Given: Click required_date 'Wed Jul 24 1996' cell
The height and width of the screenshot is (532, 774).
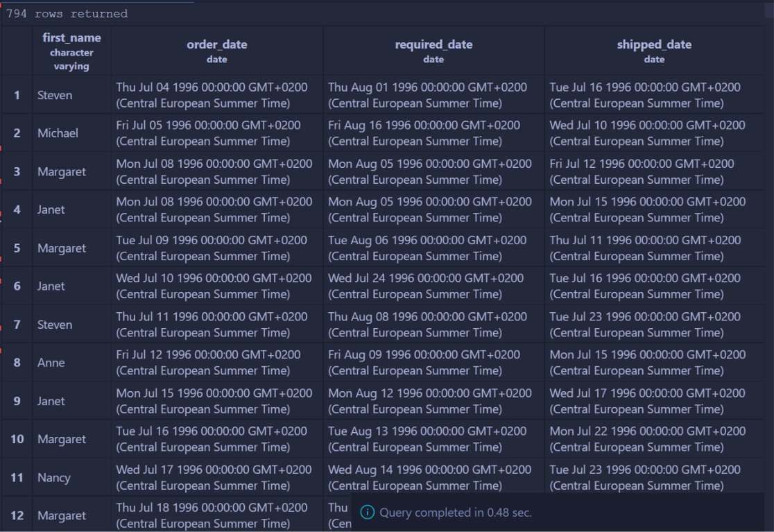Looking at the screenshot, I should click(433, 286).
